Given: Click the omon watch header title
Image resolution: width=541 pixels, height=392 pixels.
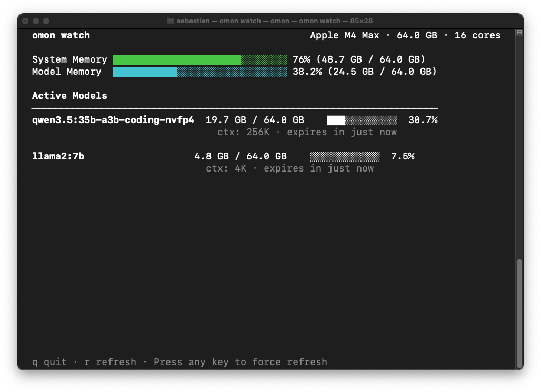Looking at the screenshot, I should click(61, 35).
